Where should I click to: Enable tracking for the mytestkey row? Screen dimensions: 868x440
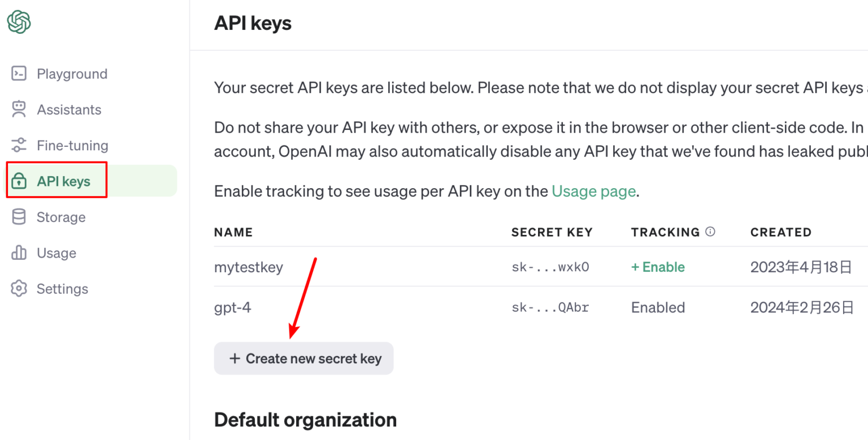[x=658, y=267]
